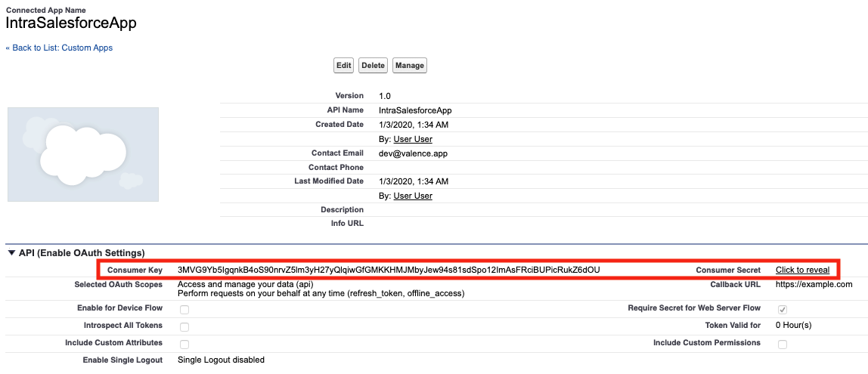Click the Connected App Name heading label
The image size is (868, 374).
(45, 10)
